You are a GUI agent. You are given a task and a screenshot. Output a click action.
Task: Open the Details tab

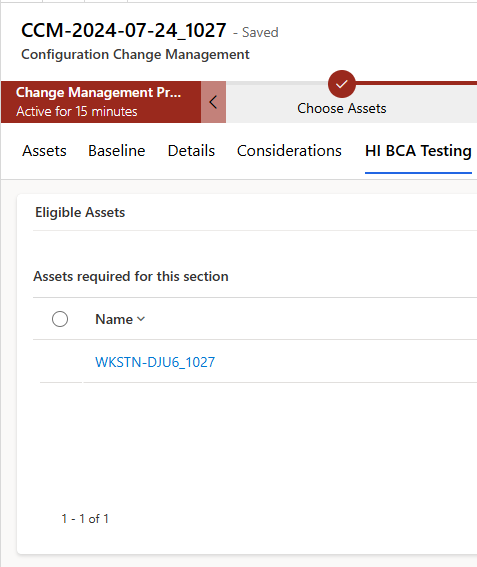point(191,151)
